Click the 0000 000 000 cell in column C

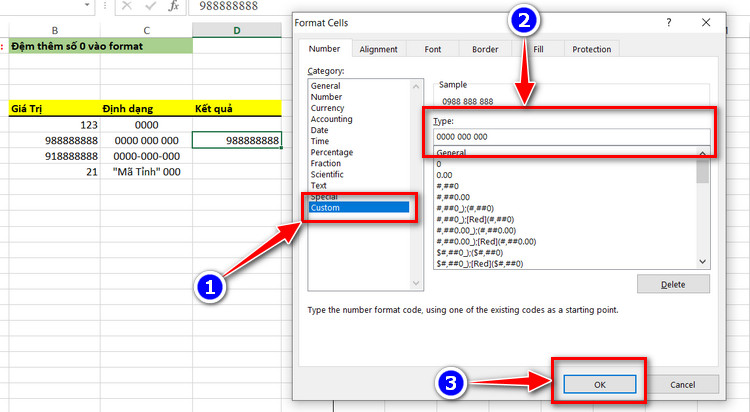[146, 141]
